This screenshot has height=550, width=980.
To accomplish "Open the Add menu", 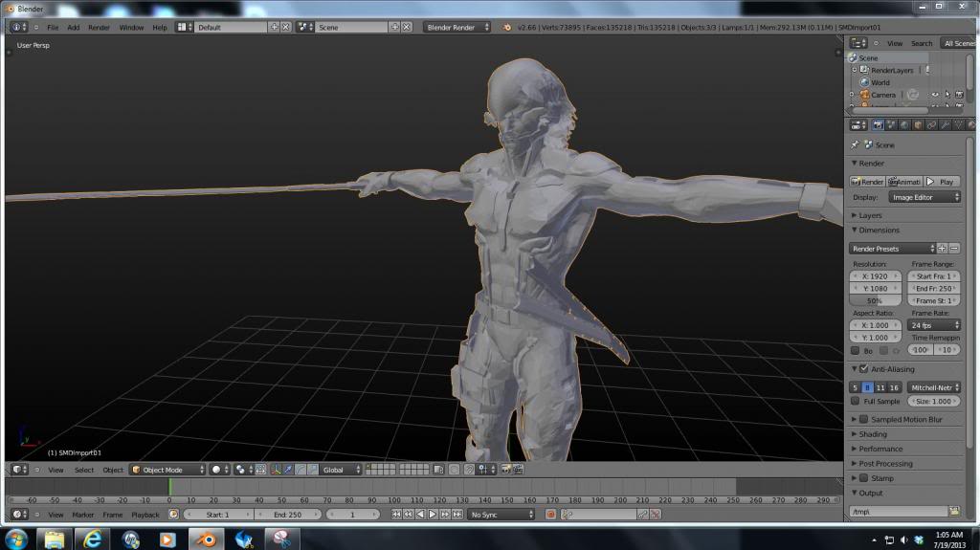I will click(x=73, y=28).
